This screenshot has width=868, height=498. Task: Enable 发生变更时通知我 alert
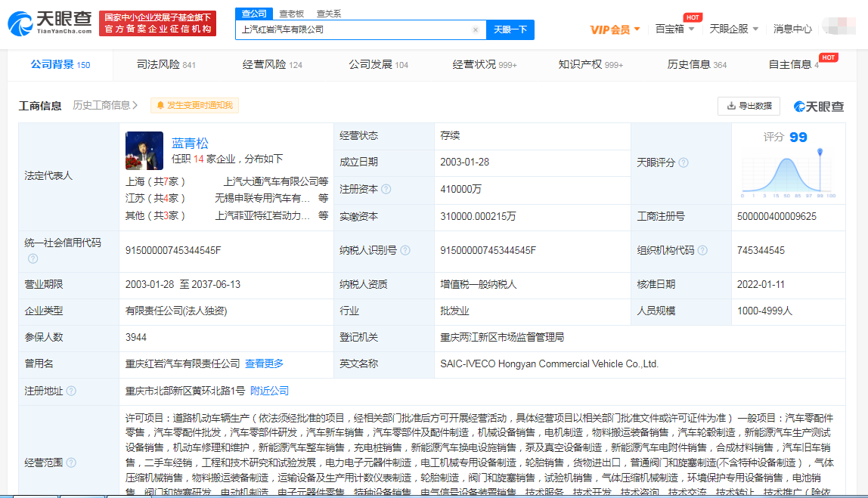[194, 106]
